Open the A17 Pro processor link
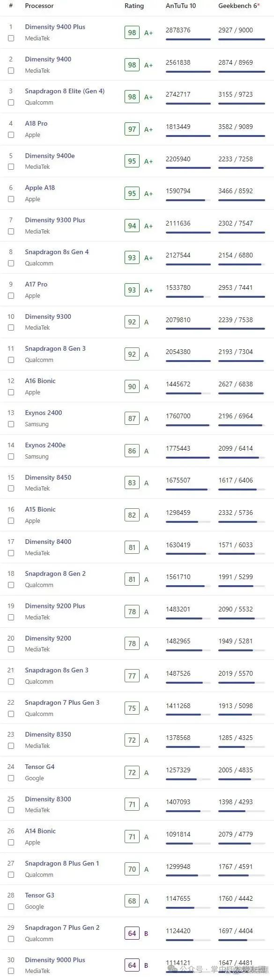The width and height of the screenshot is (274, 980). pos(36,284)
